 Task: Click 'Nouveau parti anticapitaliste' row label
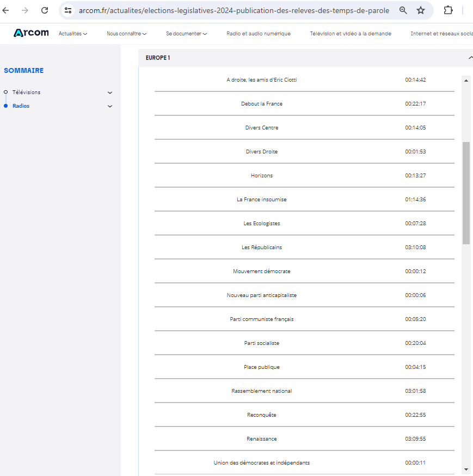point(262,295)
